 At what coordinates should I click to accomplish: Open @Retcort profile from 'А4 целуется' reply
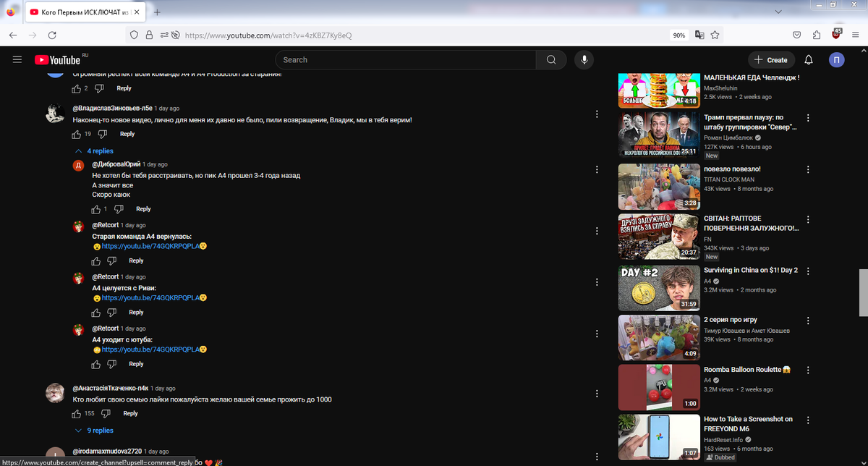click(105, 277)
